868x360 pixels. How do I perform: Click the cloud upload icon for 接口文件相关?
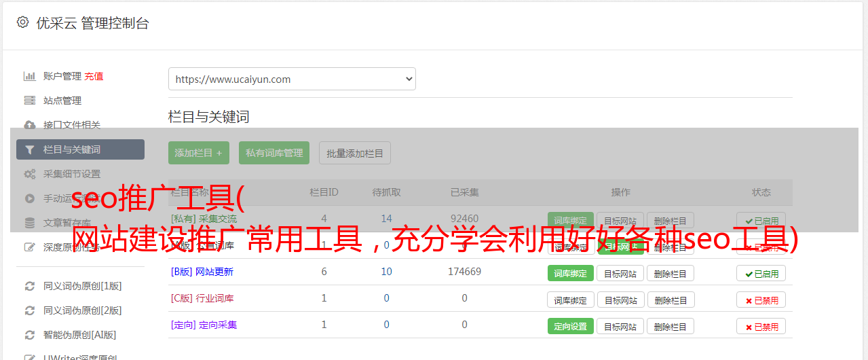tap(29, 125)
